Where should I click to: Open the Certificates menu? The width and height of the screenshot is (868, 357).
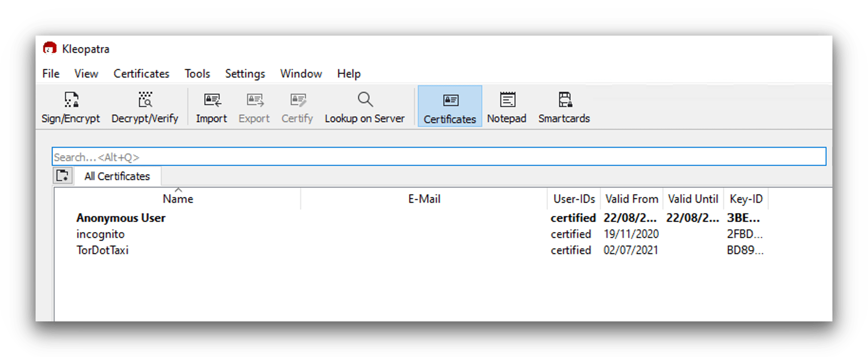(x=141, y=74)
